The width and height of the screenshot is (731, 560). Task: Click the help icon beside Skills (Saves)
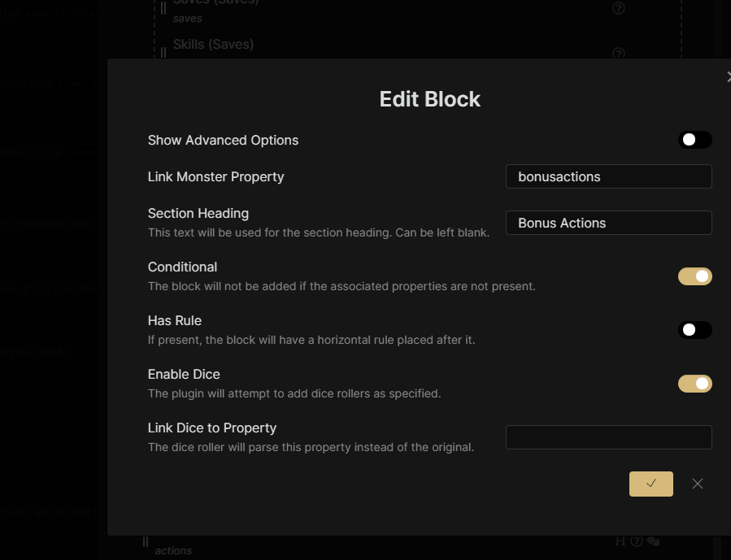(619, 52)
